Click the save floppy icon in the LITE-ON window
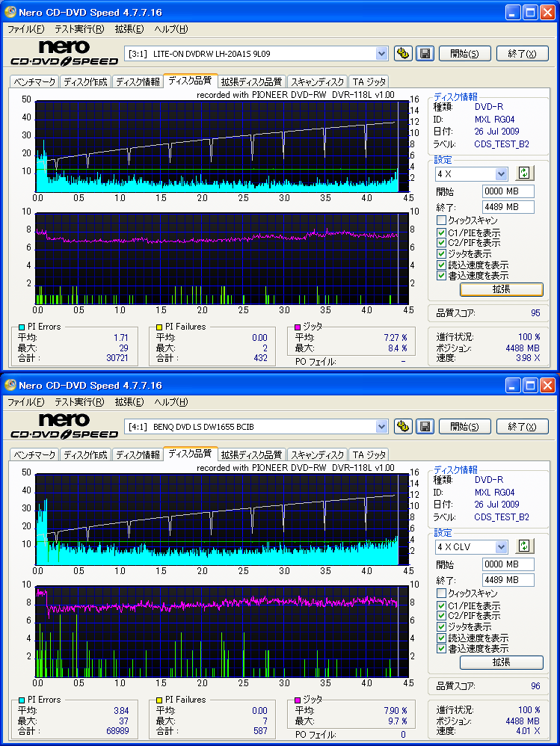 (425, 53)
